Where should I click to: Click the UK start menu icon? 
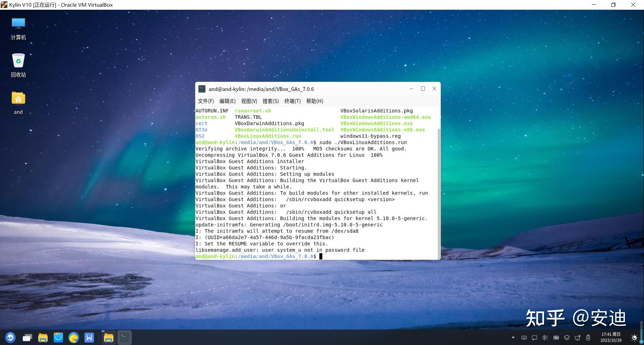point(10,338)
